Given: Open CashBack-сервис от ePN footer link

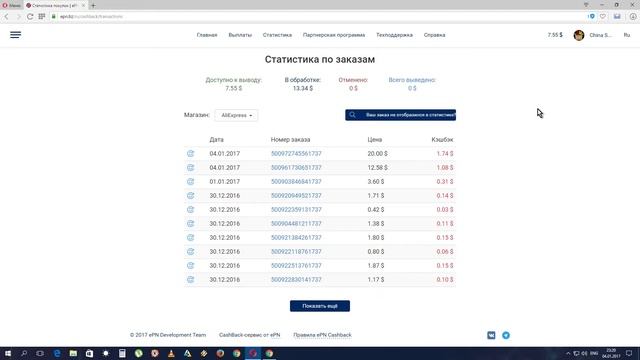Looking at the screenshot, I should pyautogui.click(x=249, y=335).
